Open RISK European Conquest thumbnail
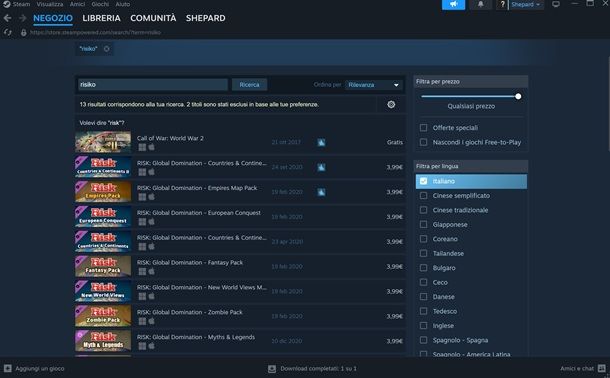 click(x=103, y=217)
